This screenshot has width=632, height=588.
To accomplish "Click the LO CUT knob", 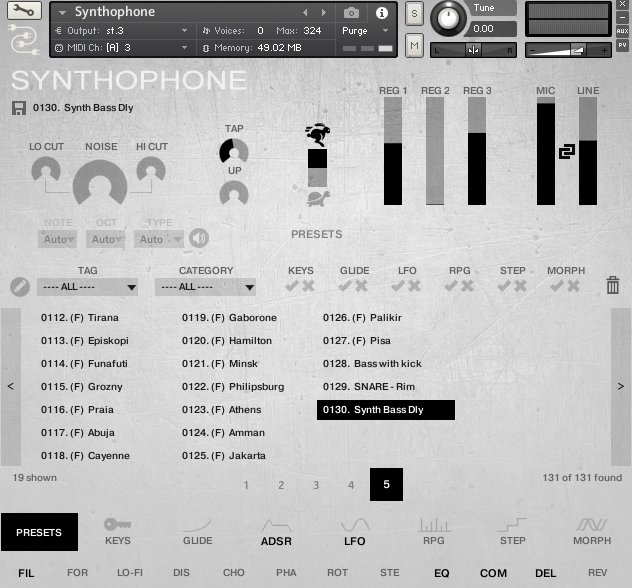I will click(x=46, y=170).
